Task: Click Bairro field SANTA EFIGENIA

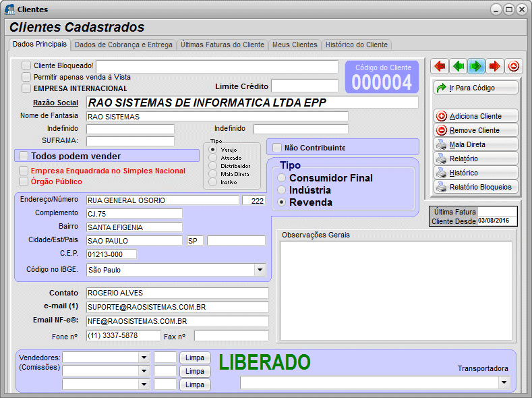Action: [x=134, y=227]
